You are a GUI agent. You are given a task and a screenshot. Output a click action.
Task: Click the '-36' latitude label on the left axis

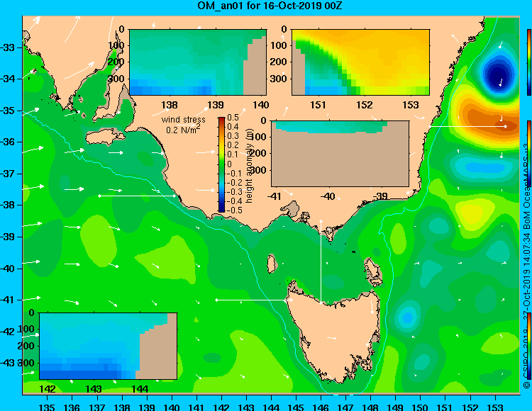pyautogui.click(x=8, y=142)
